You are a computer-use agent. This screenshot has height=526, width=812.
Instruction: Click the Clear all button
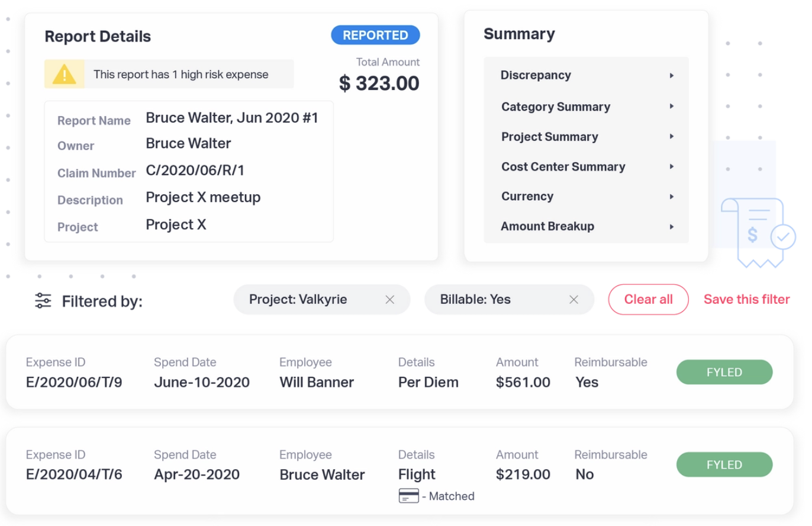[x=648, y=300]
